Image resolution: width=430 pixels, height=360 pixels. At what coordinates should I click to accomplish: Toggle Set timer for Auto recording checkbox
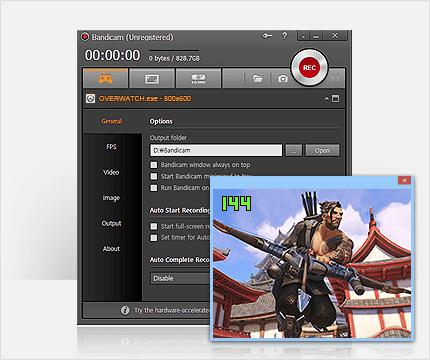(x=154, y=238)
